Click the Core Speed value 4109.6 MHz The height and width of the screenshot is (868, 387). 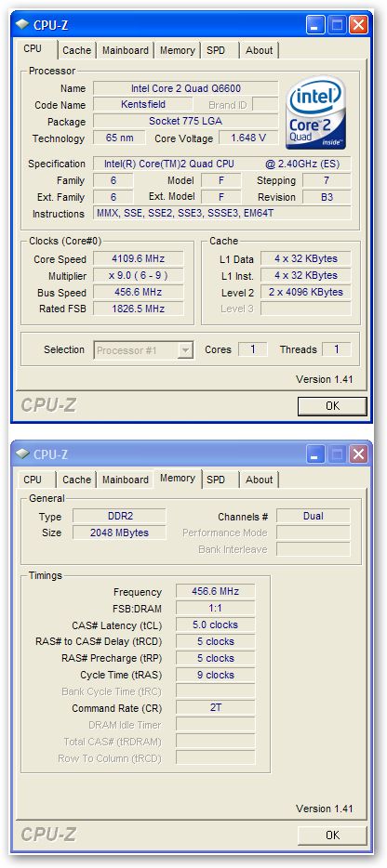tap(138, 259)
